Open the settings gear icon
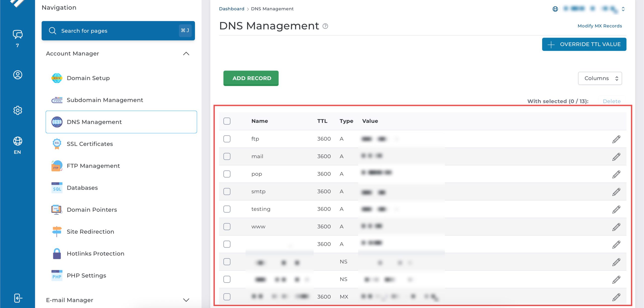Viewport: 644px width, 308px height. 17,110
